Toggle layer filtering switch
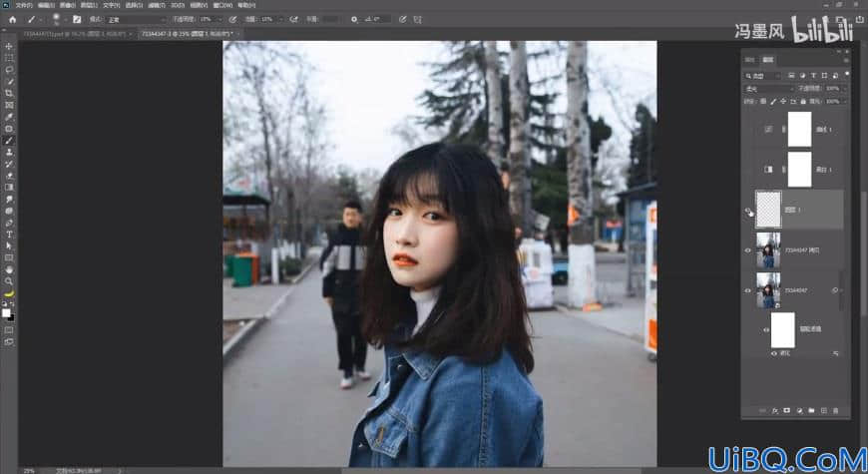This screenshot has width=868, height=474. 846,74
